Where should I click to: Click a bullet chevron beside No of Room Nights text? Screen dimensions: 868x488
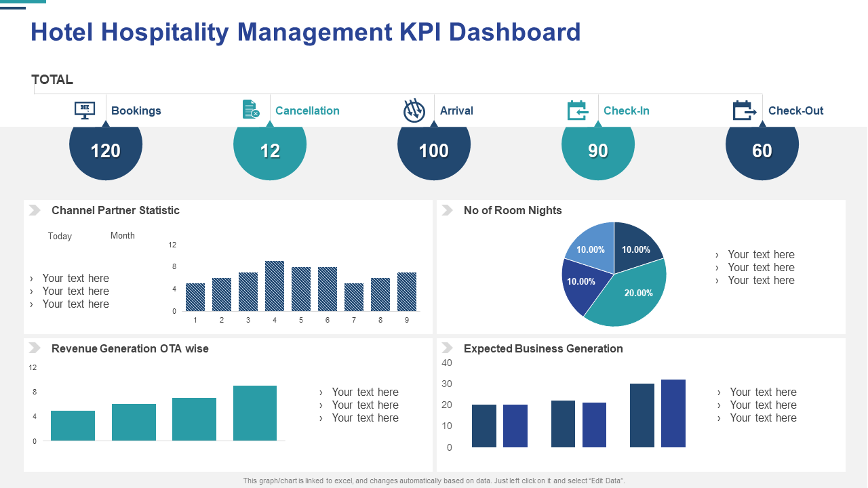pyautogui.click(x=717, y=254)
